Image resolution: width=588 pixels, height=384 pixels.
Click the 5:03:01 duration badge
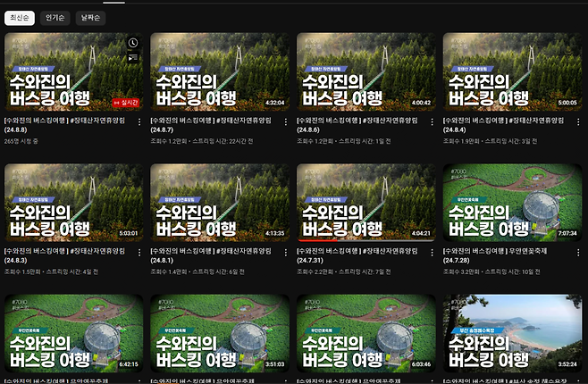pos(129,233)
